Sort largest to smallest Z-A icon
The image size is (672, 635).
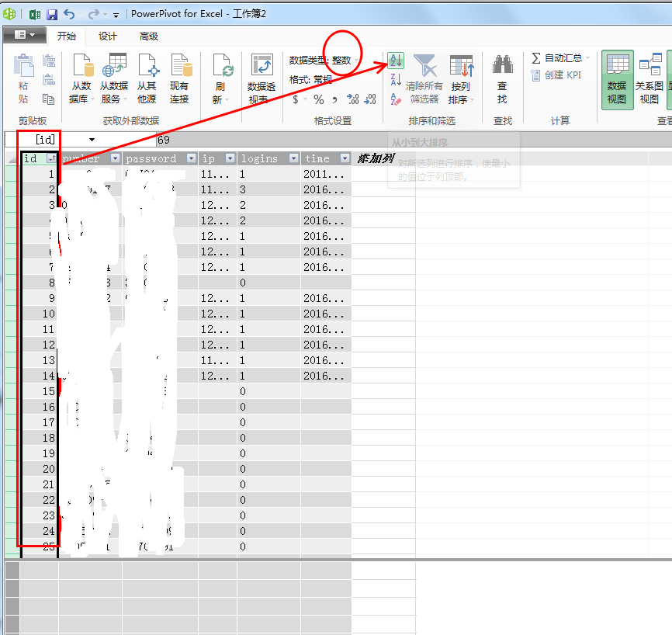tap(396, 80)
